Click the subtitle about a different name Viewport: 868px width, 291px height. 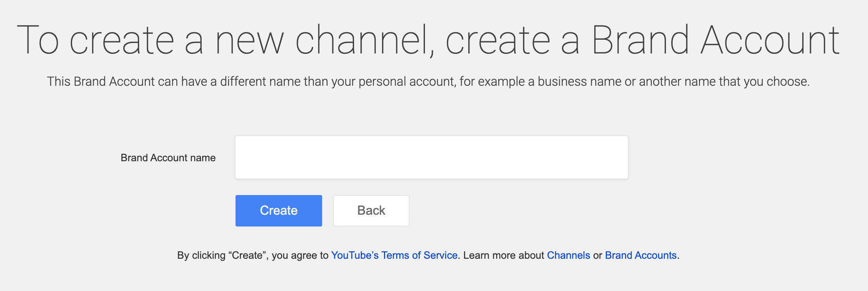click(x=428, y=81)
